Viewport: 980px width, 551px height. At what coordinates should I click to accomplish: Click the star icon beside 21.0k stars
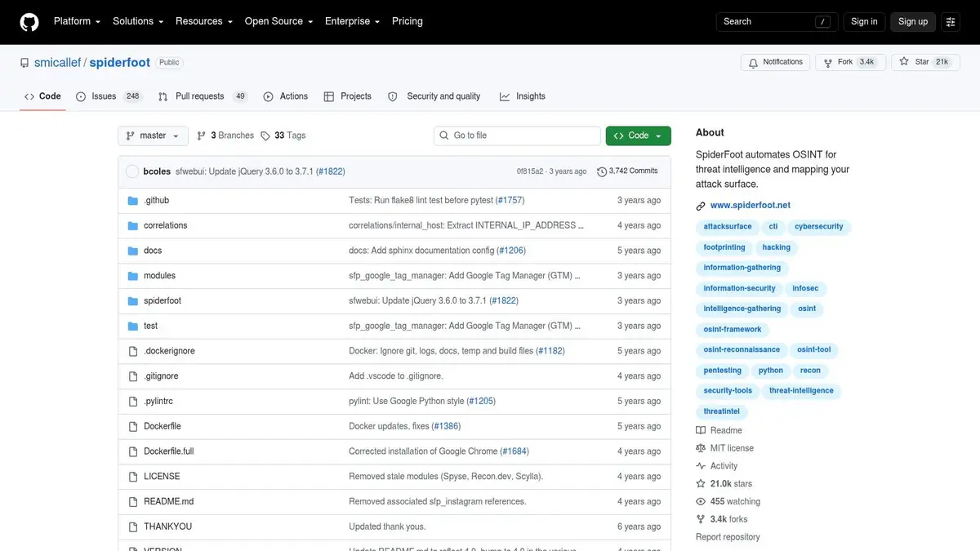pyautogui.click(x=701, y=483)
